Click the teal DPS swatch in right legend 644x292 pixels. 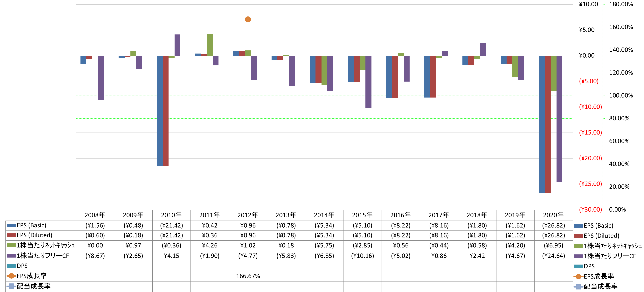(578, 266)
